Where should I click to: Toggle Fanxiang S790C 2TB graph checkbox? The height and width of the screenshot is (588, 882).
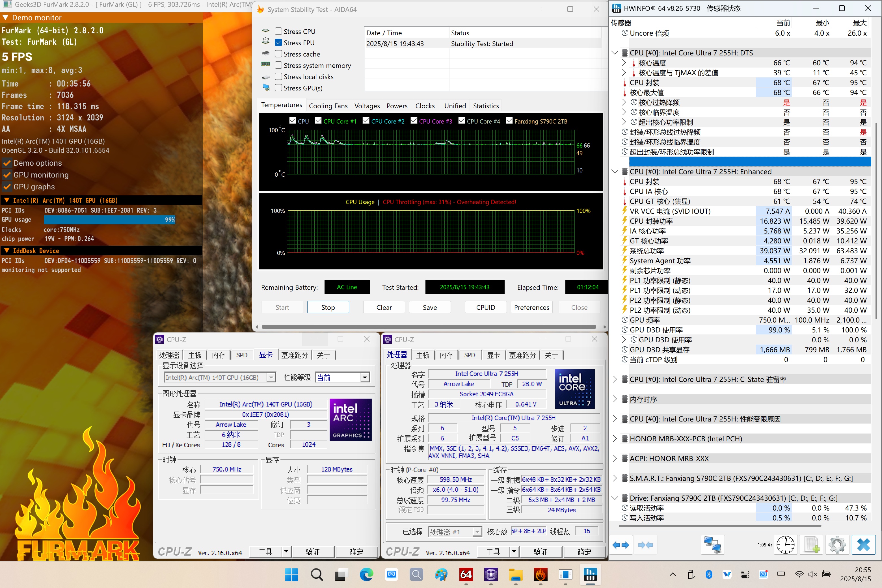tap(509, 121)
